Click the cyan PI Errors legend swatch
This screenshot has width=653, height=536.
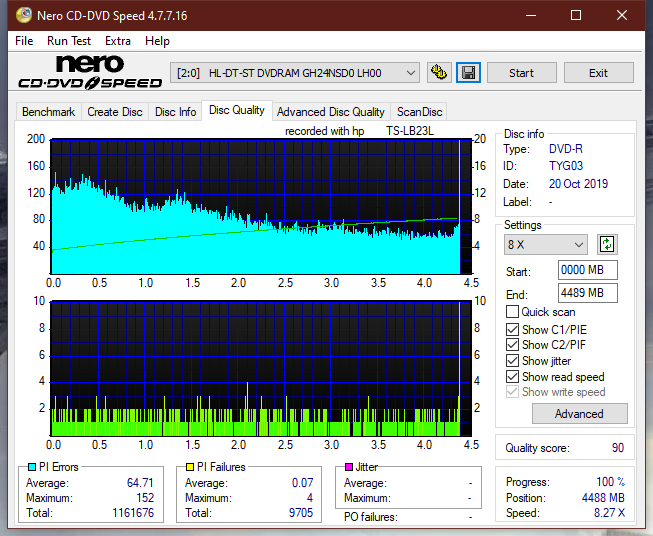[x=32, y=467]
